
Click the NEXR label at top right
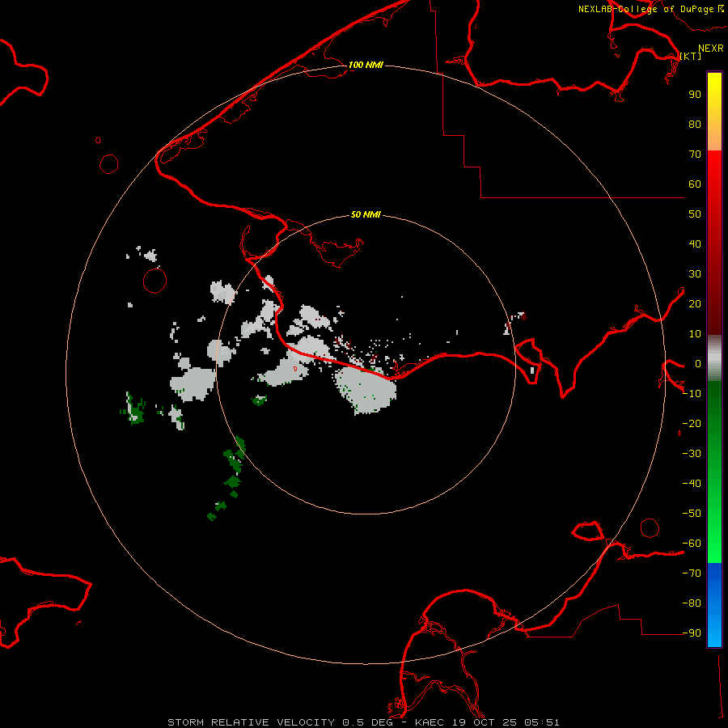point(711,49)
